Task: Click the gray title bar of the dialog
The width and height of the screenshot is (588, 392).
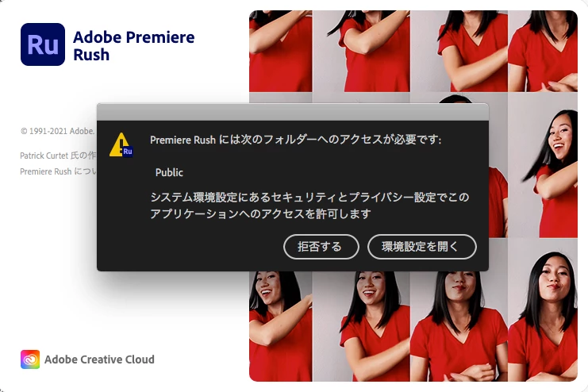Action: click(293, 112)
